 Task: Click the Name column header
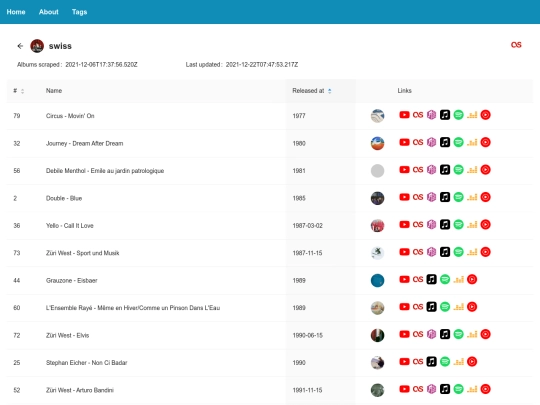point(54,91)
